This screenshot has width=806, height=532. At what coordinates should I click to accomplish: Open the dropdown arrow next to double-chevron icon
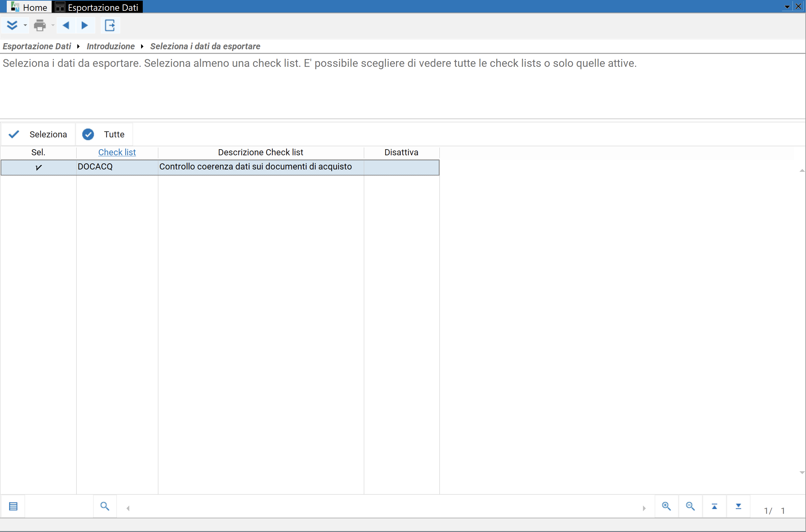click(25, 25)
